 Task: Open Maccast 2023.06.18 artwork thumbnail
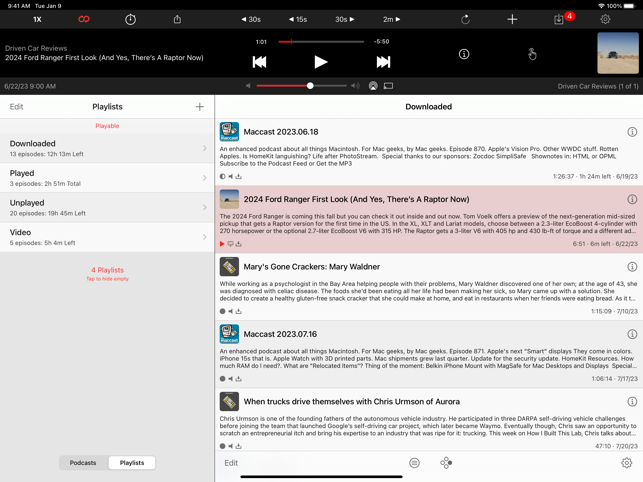229,132
